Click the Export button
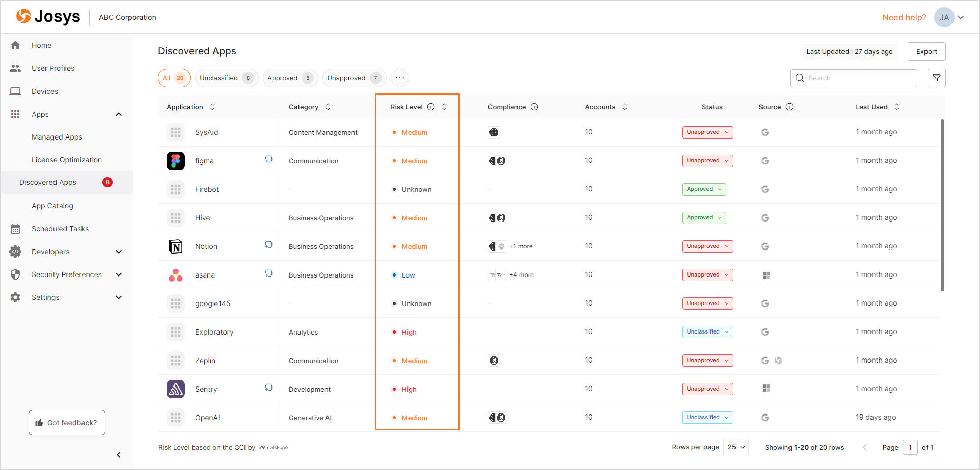980x470 pixels. coord(927,51)
